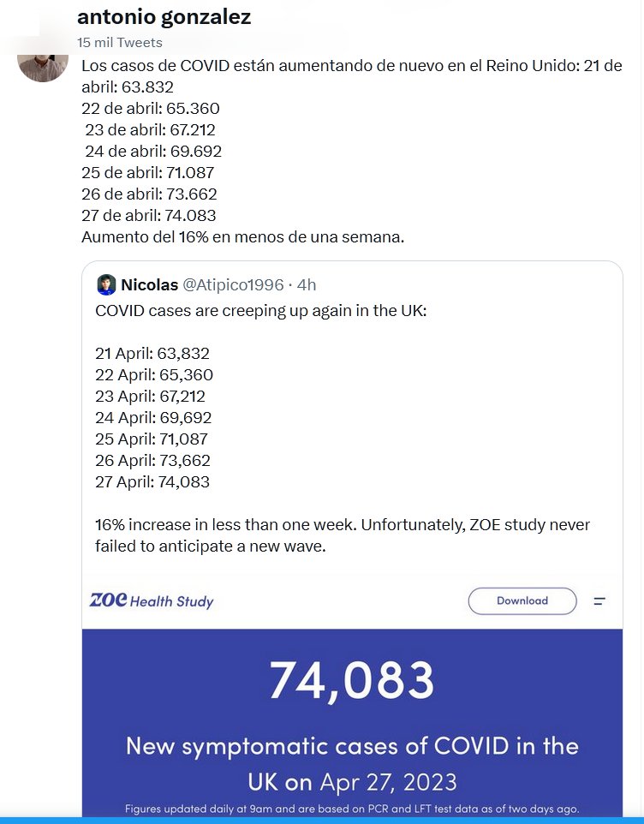Click the @Atipico1996 handle
The height and width of the screenshot is (824, 644).
232,285
